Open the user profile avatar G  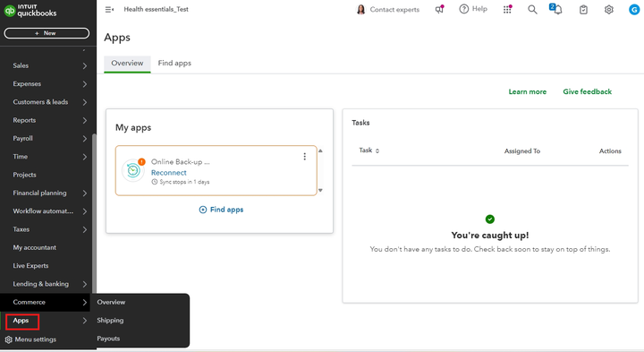click(x=634, y=10)
